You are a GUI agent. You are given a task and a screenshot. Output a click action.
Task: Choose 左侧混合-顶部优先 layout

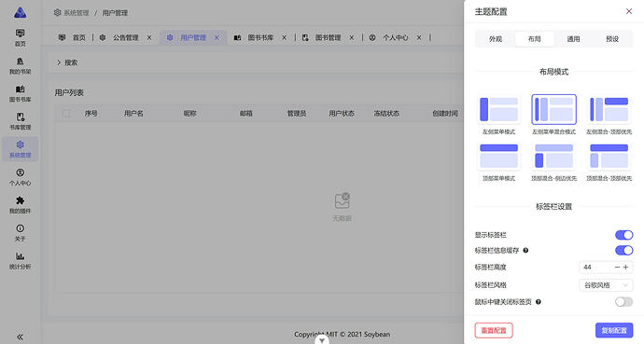click(x=609, y=109)
